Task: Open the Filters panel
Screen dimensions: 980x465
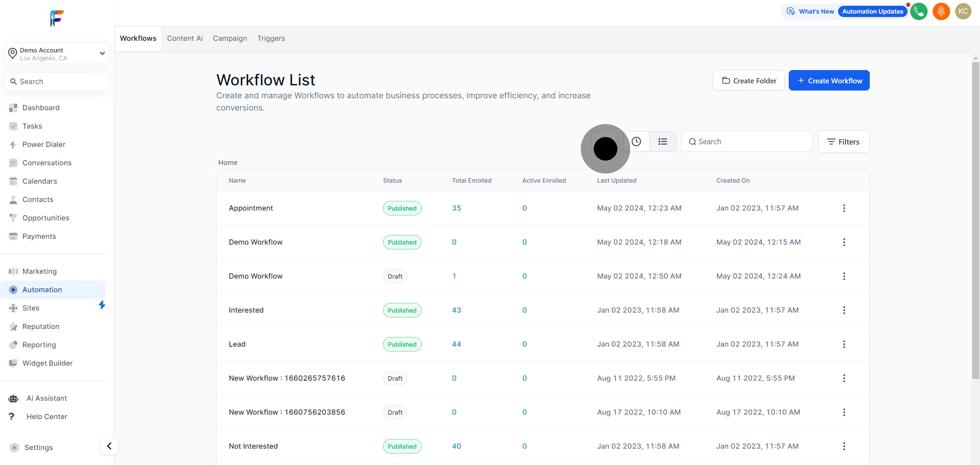Action: point(844,142)
